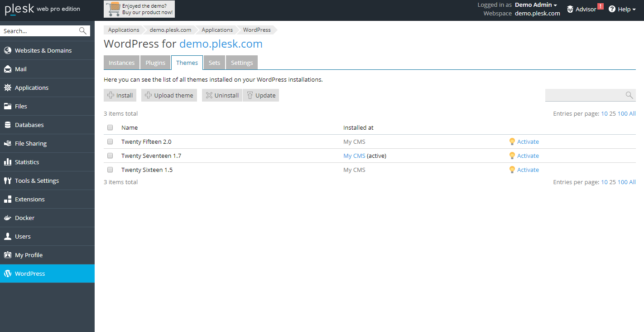Click My CMS text in Twenty Fifteen row

click(354, 142)
